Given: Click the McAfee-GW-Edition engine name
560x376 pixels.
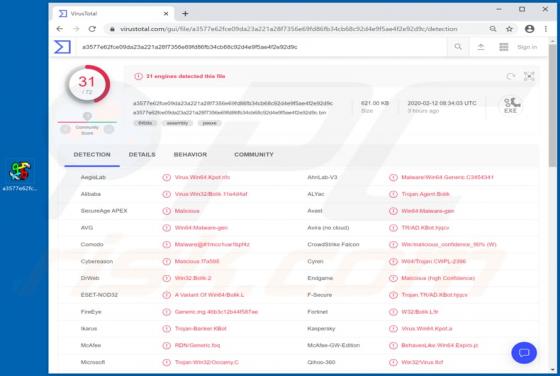Looking at the screenshot, I should [x=334, y=345].
